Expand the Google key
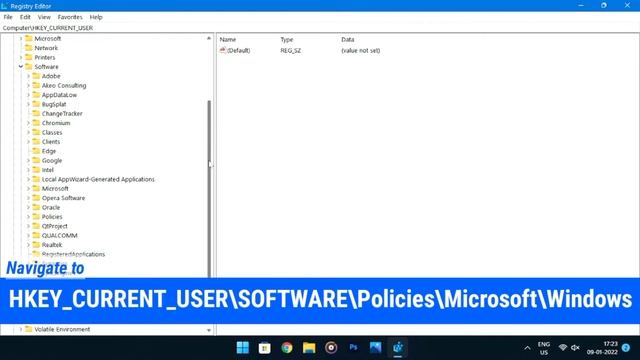The width and height of the screenshot is (640, 360). (28, 160)
